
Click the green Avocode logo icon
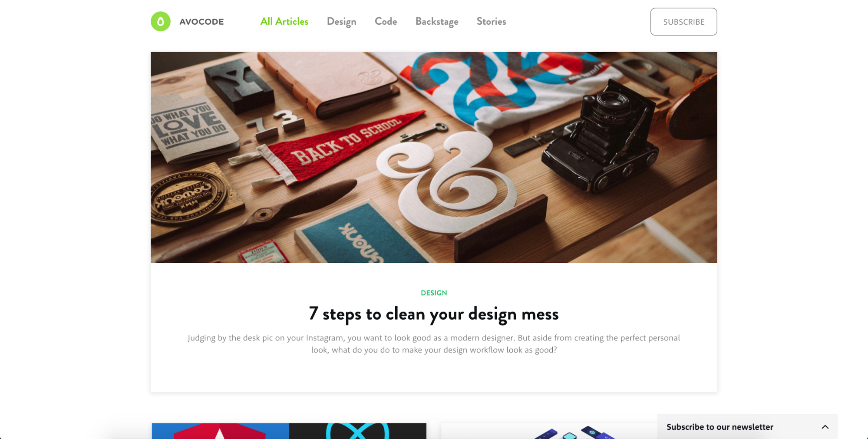[x=160, y=21]
